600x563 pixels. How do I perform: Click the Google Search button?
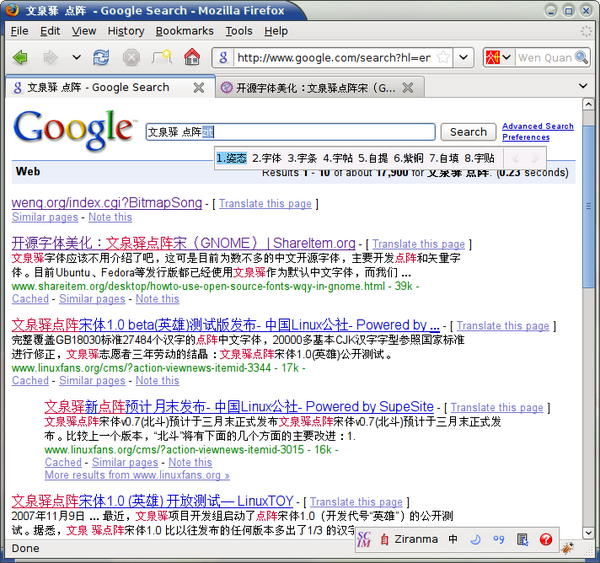pyautogui.click(x=468, y=132)
